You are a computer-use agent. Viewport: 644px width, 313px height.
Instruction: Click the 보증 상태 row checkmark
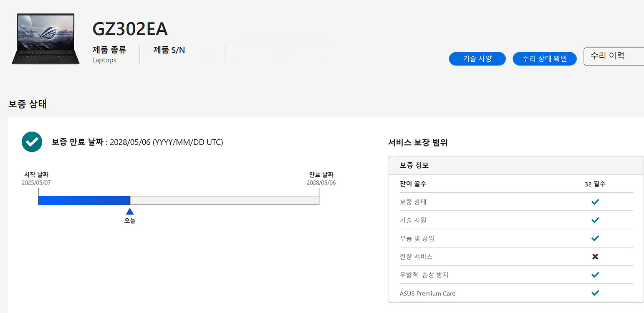[595, 202]
